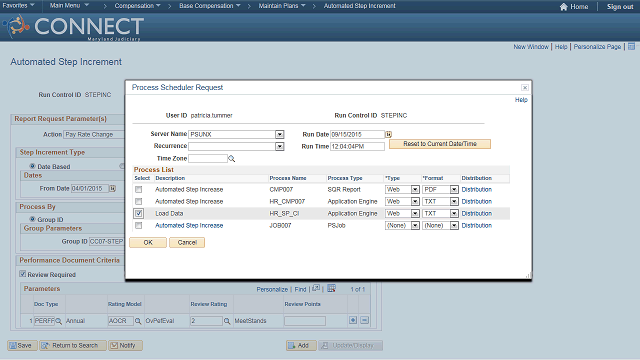
Task: Select the JOB007 Automated Step Increase checkbox
Action: (x=139, y=226)
